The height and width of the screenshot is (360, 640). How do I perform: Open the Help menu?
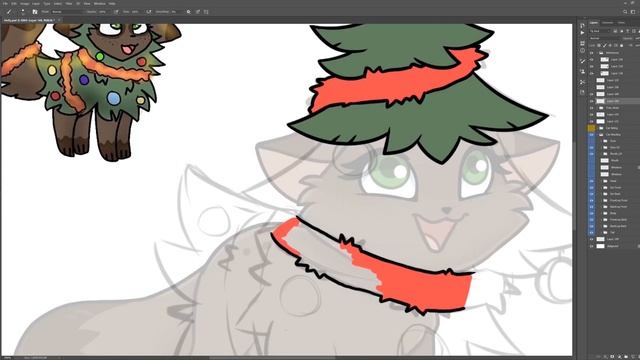[x=112, y=4]
